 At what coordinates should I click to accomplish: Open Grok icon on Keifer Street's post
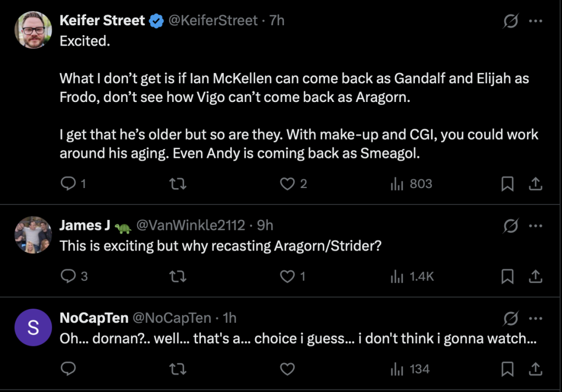511,21
